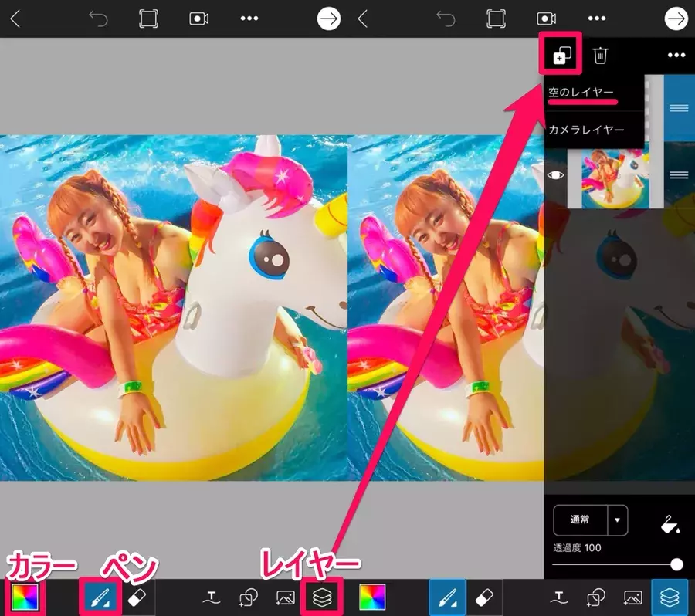695x616 pixels.
Task: Open the 通常 blend mode dropdown
Action: tap(580, 520)
